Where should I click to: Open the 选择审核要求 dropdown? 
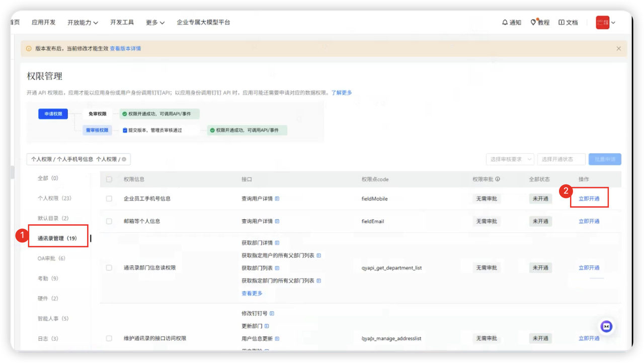coord(510,159)
